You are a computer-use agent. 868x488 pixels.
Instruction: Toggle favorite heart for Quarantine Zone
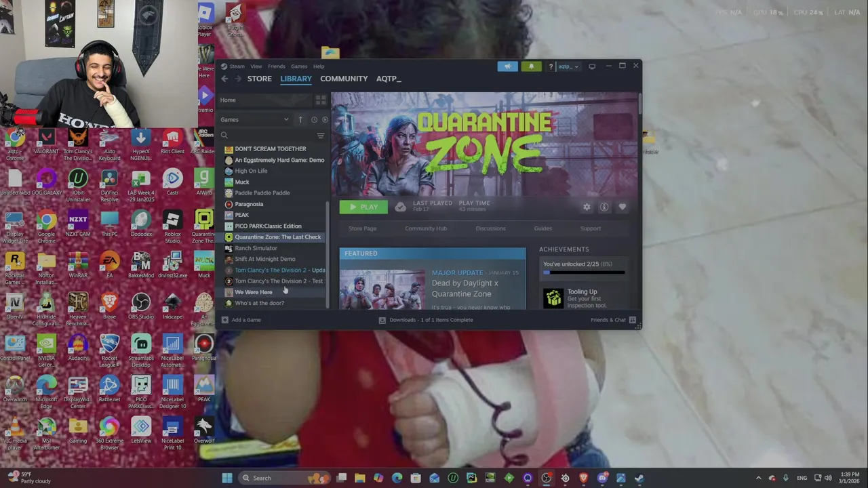pos(622,207)
